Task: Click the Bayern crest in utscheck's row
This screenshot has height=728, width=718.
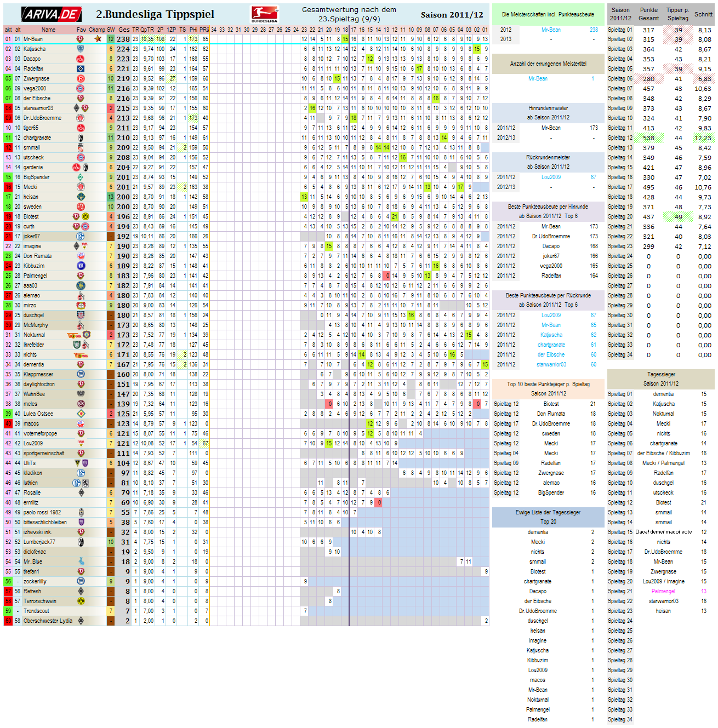Action: pyautogui.click(x=81, y=157)
